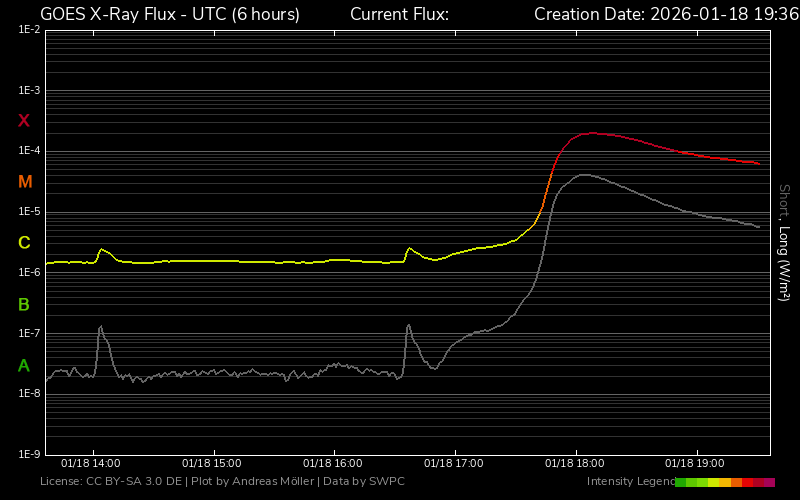Click the license and credits footer text

pos(222,482)
